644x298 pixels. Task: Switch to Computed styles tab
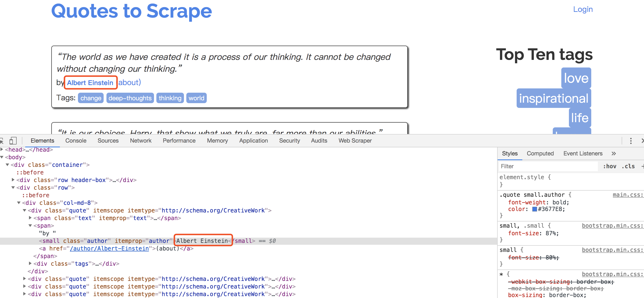(x=540, y=153)
